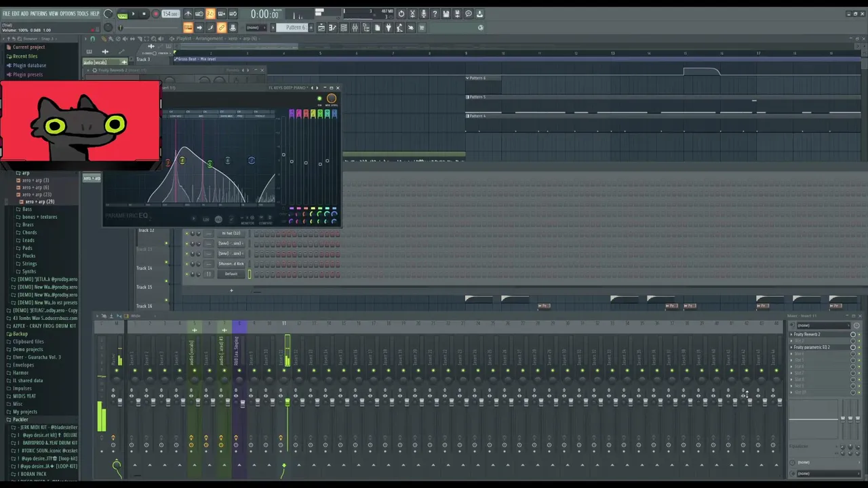Open Plugin database in the browser
The image size is (868, 488).
tap(29, 66)
